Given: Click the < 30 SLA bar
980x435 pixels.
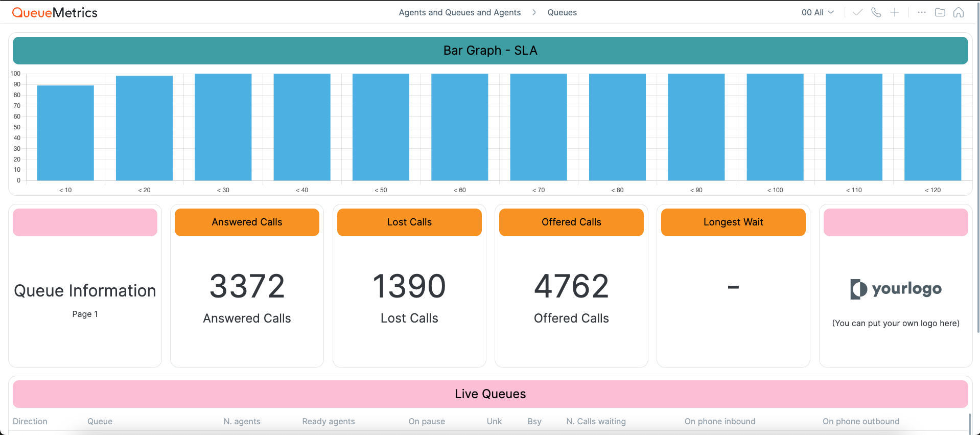Looking at the screenshot, I should (x=223, y=127).
